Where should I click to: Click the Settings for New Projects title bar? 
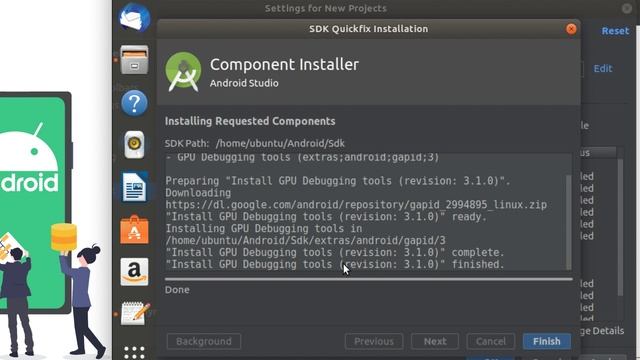325,8
